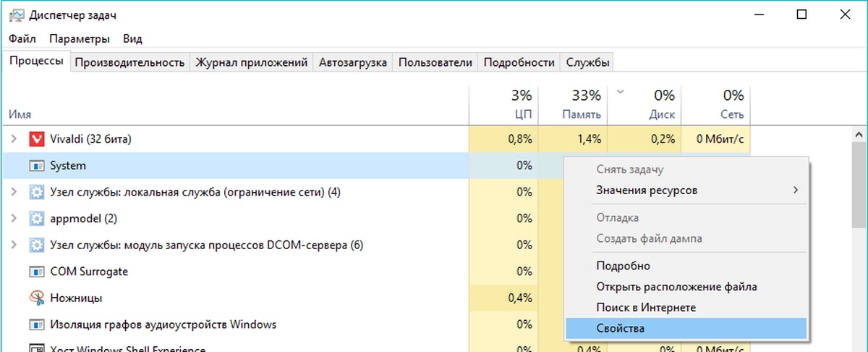Switch to the Производительность tab
The height and width of the screenshot is (352, 868).
[x=130, y=62]
